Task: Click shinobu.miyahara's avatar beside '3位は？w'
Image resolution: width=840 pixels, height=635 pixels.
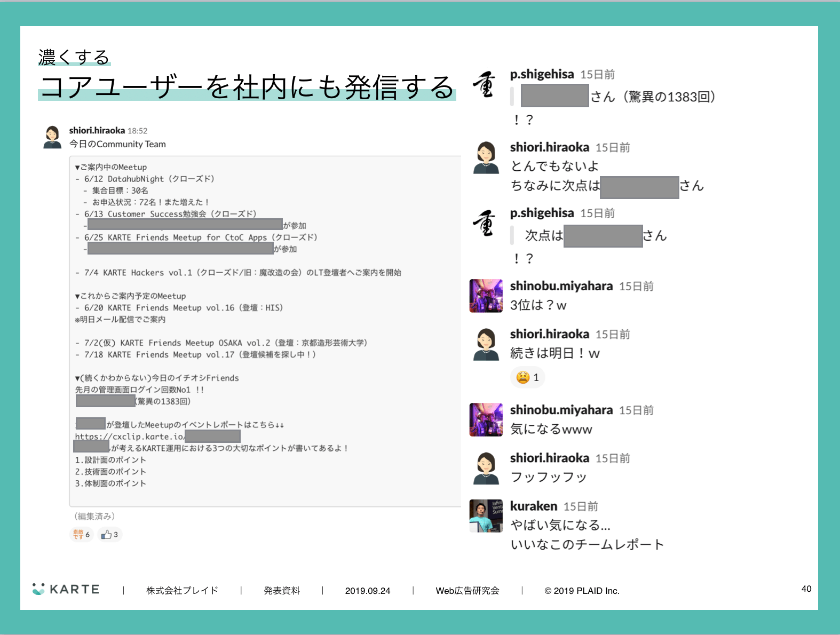Action: pos(486,296)
